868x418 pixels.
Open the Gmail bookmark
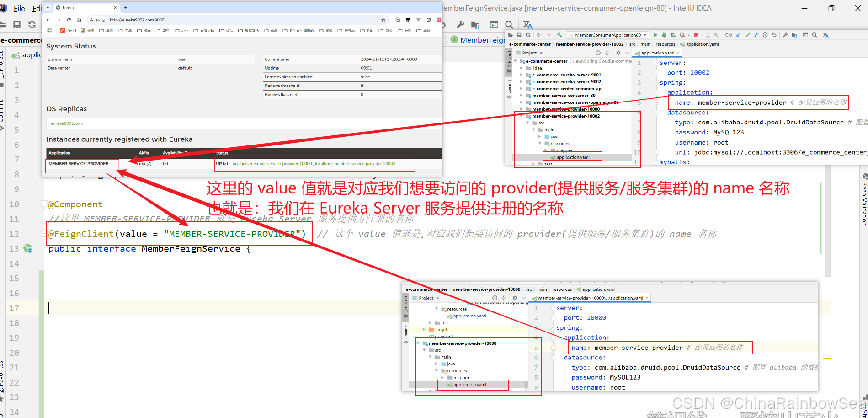click(x=68, y=31)
